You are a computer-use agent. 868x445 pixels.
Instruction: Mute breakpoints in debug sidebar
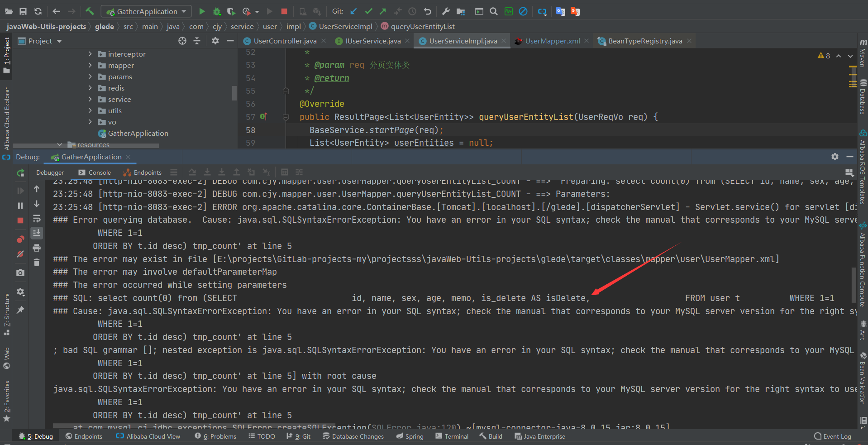(20, 254)
